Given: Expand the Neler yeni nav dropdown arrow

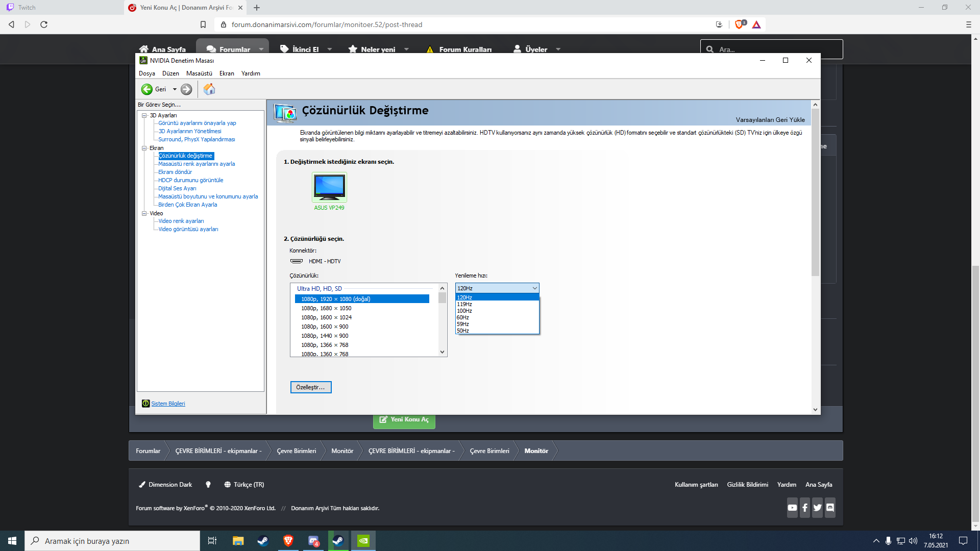Looking at the screenshot, I should (x=407, y=49).
